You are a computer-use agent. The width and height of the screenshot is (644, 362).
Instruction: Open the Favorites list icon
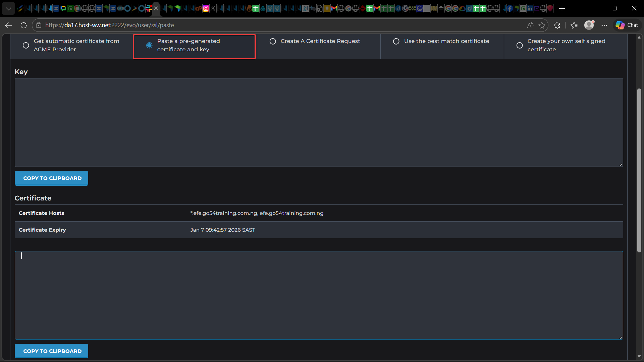[574, 25]
